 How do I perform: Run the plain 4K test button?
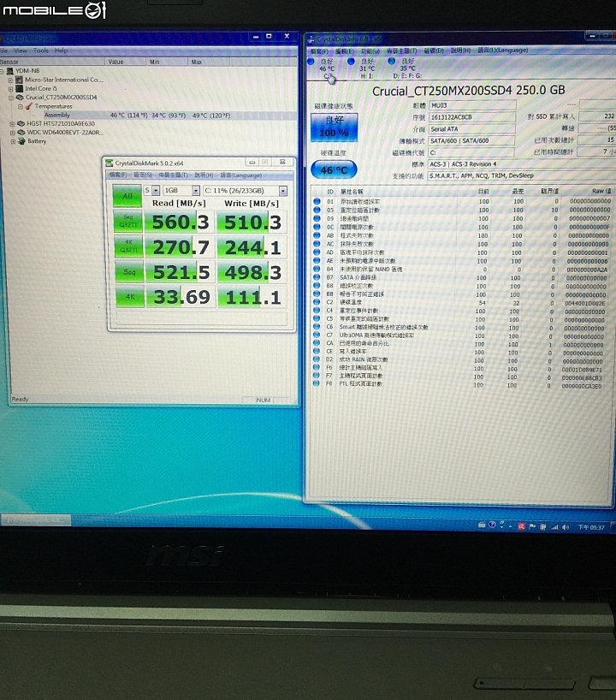coord(130,297)
